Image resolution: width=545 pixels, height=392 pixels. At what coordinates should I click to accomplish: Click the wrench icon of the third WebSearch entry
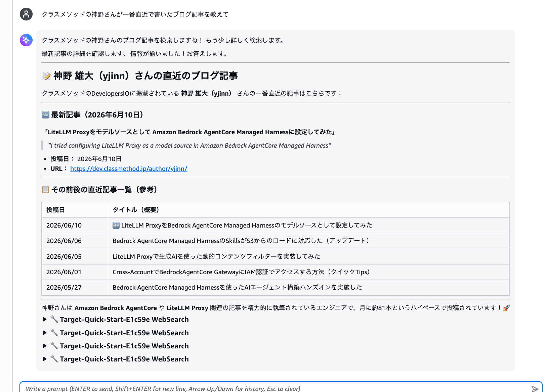pos(54,346)
